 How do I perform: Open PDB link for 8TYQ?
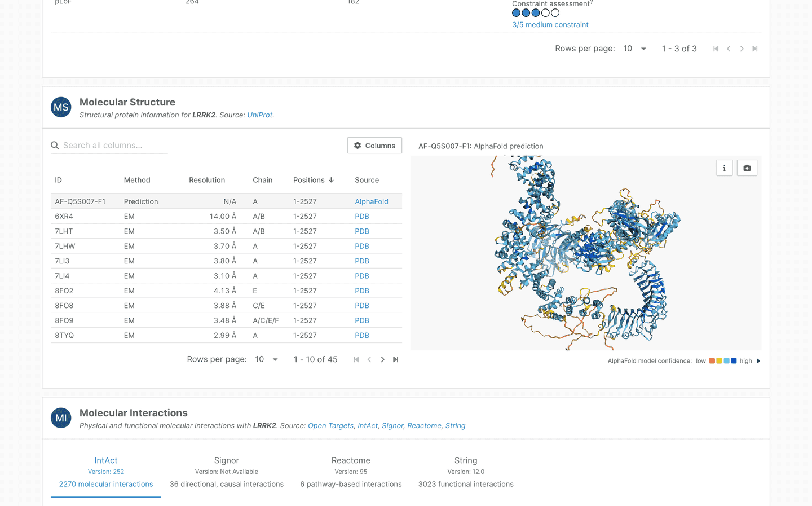click(362, 336)
